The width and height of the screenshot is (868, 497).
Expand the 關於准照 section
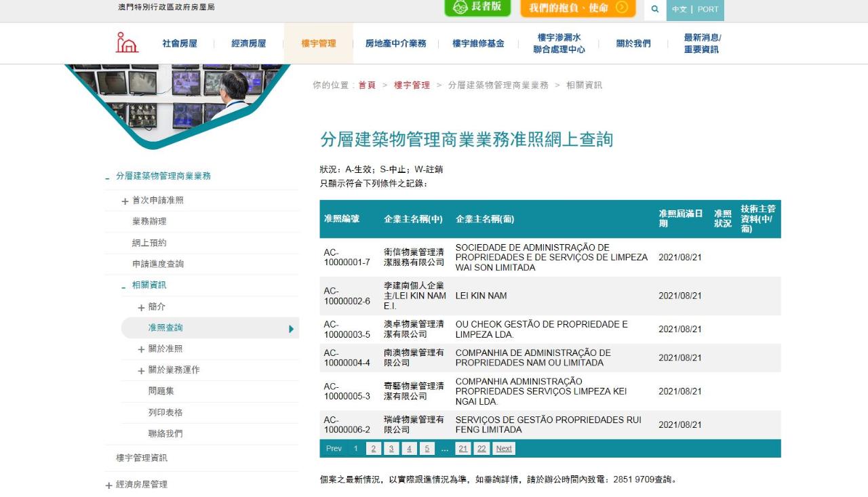coord(141,350)
